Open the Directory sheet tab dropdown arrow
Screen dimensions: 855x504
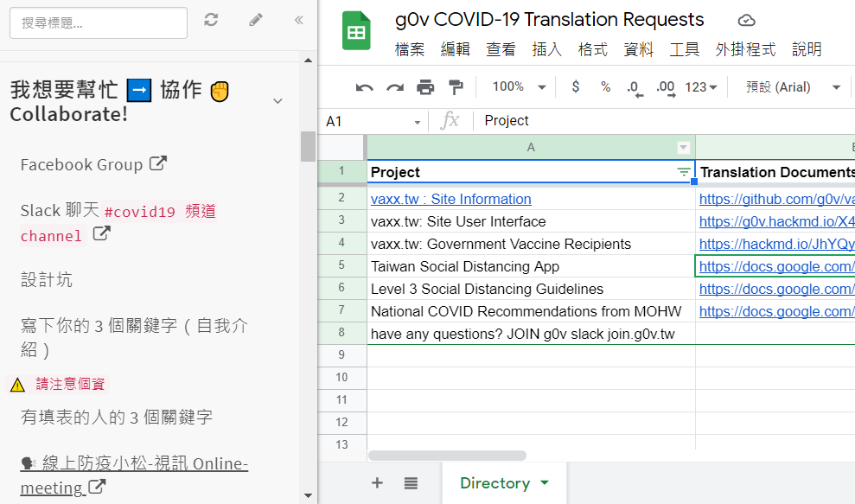tap(544, 482)
